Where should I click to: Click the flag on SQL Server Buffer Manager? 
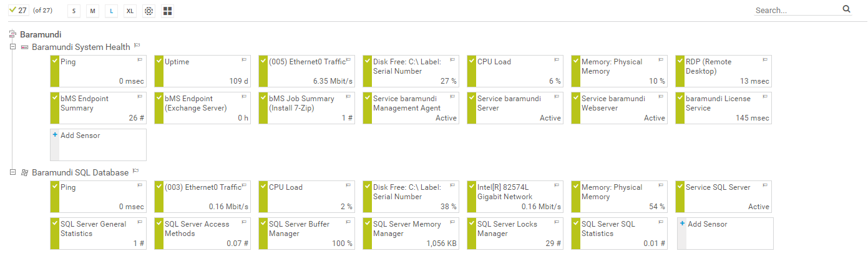point(348,222)
